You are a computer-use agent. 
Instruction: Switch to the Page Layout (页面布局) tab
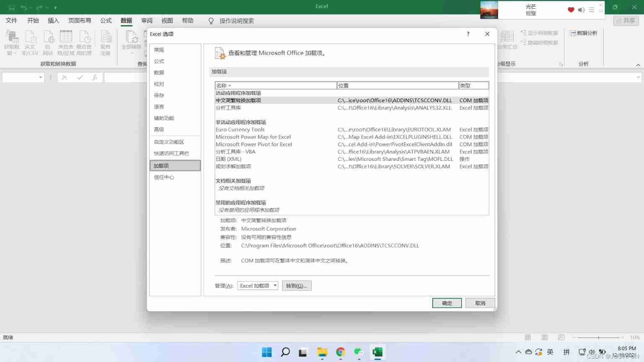pos(80,21)
